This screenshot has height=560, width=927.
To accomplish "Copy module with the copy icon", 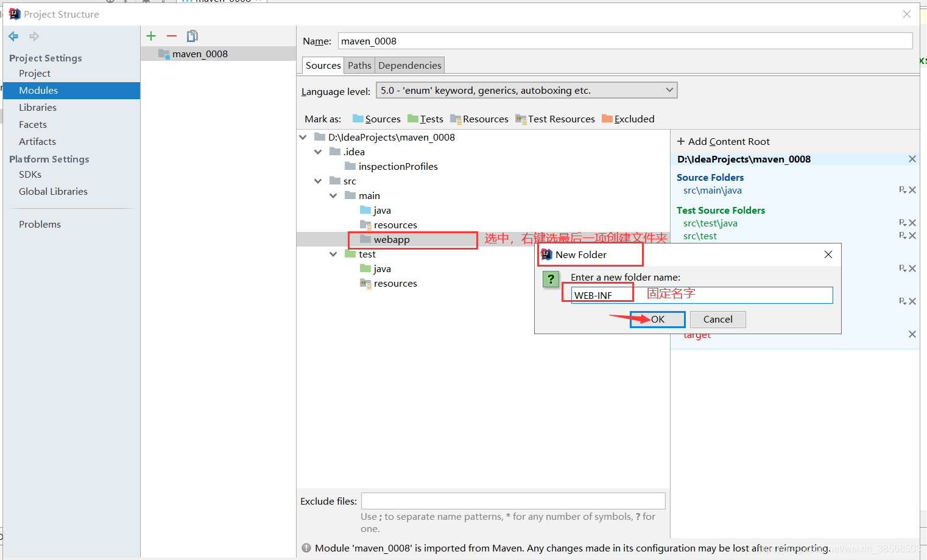I will click(x=192, y=36).
